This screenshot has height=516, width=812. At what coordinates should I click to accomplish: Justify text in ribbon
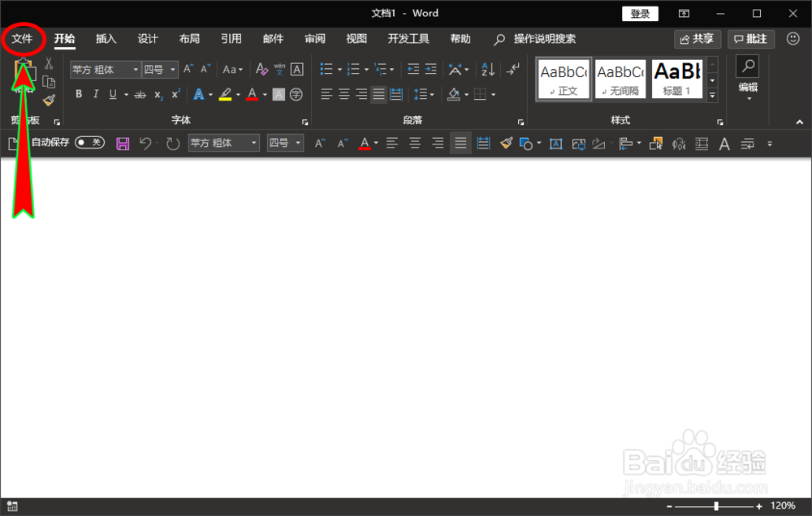point(378,94)
